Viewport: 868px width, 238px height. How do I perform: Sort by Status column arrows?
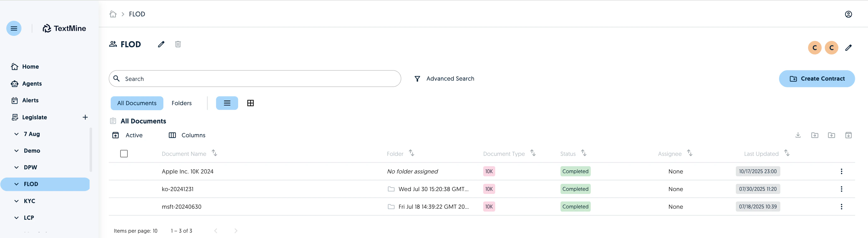coord(584,153)
